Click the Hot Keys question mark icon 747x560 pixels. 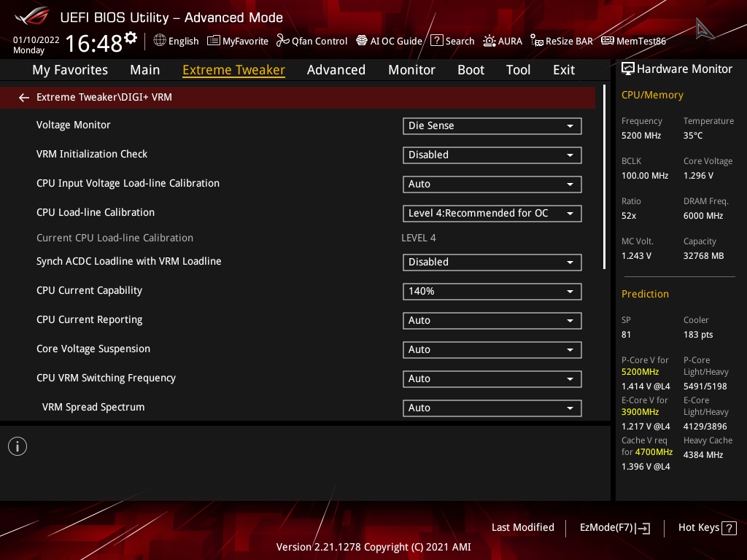click(729, 528)
